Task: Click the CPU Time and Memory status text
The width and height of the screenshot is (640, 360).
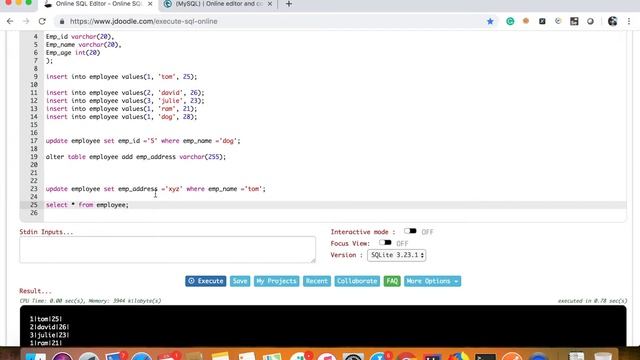Action: pos(90,301)
